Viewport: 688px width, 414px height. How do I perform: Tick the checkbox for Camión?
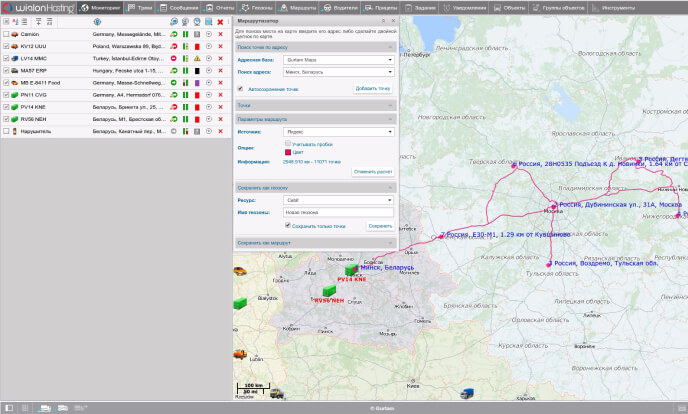click(x=6, y=34)
